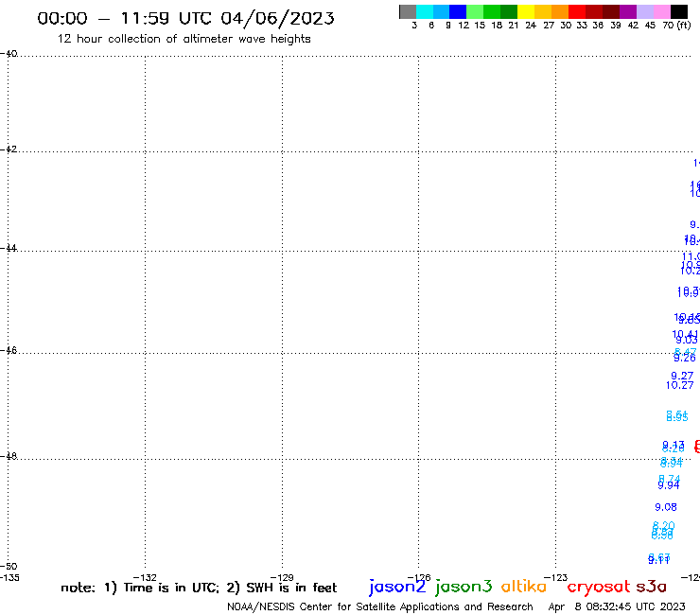The image size is (700, 615).
Task: Click the 'cryosat' satellite legend label
Action: point(599,588)
